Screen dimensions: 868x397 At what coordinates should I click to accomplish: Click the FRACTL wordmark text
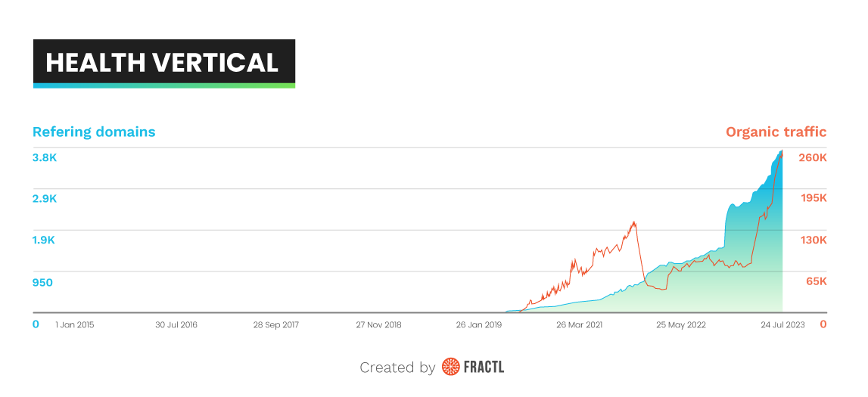[484, 368]
